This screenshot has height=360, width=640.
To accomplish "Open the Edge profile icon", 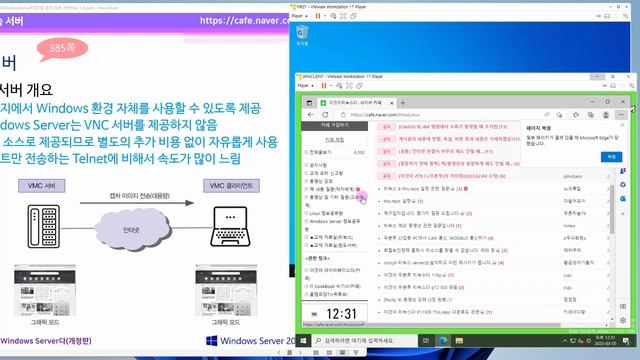I will click(606, 115).
